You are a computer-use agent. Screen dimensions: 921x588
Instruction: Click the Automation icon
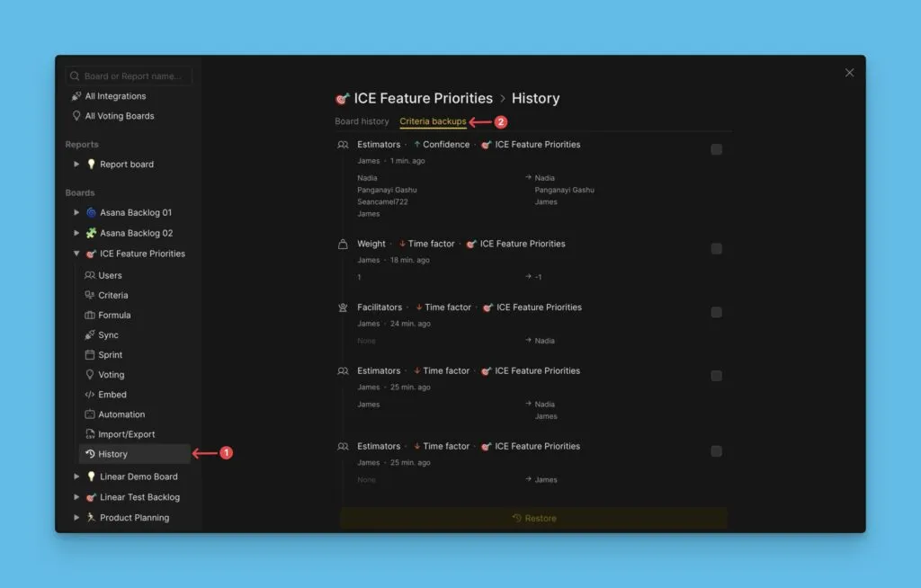(x=90, y=414)
